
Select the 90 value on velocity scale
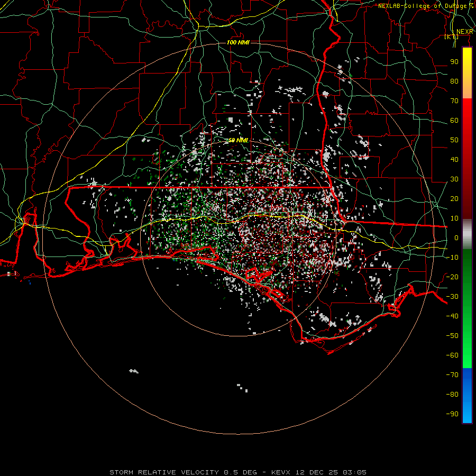point(454,62)
